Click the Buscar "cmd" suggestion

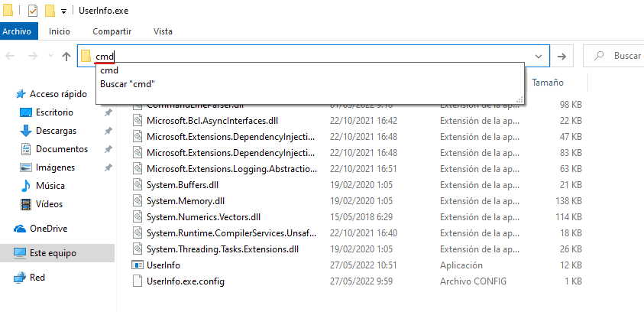click(x=127, y=84)
